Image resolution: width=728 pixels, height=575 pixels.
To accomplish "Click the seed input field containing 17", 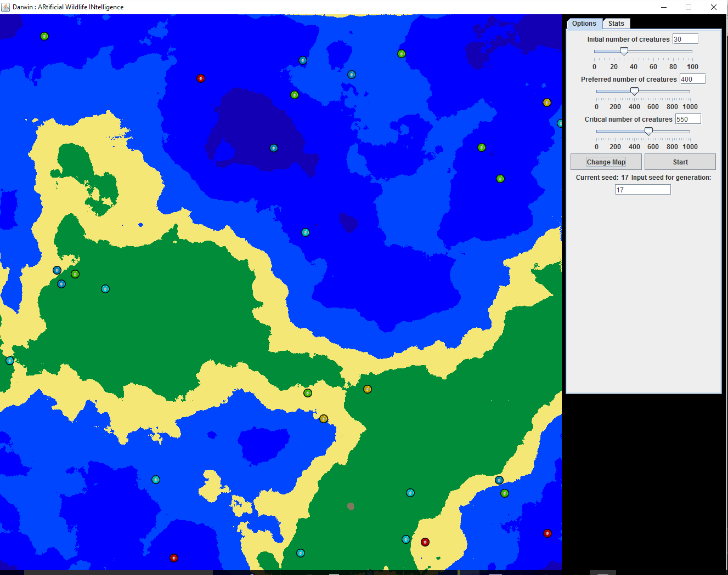I will click(643, 190).
